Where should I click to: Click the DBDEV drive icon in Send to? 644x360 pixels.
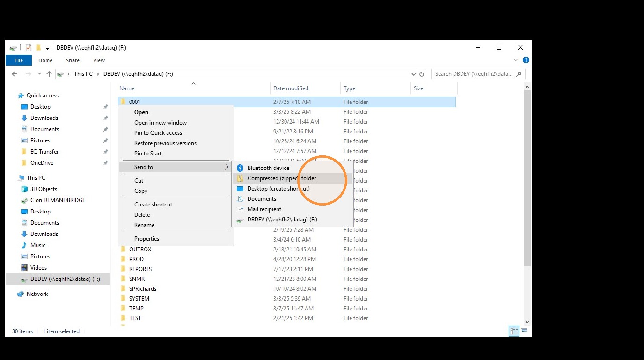(240, 220)
